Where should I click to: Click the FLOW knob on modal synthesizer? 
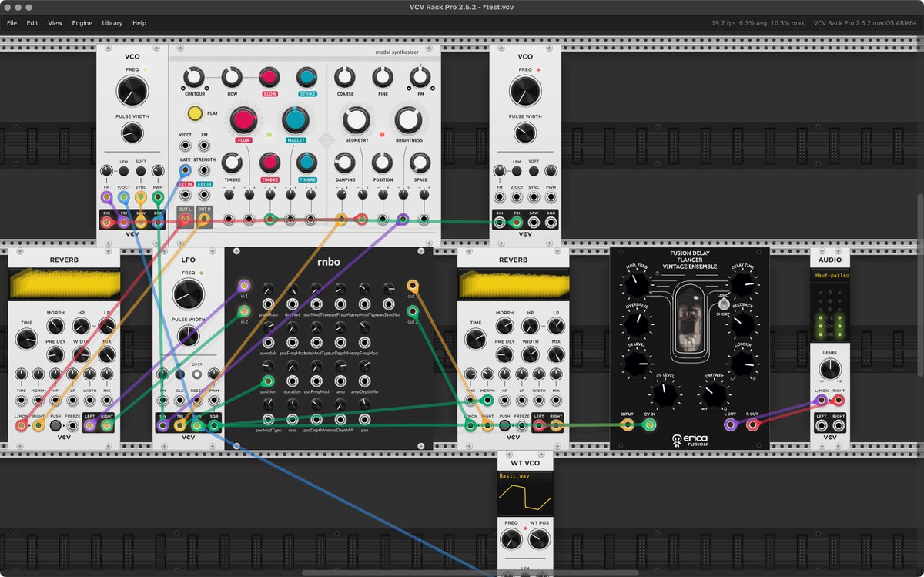click(244, 119)
